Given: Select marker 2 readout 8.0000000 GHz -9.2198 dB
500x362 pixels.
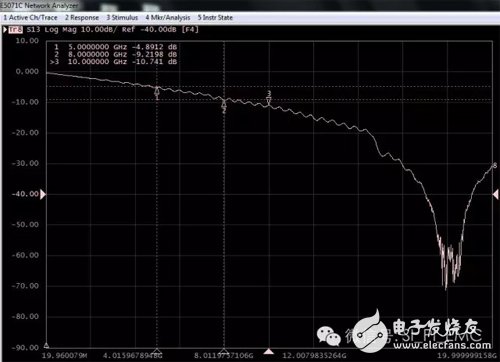Looking at the screenshot, I should click(115, 54).
